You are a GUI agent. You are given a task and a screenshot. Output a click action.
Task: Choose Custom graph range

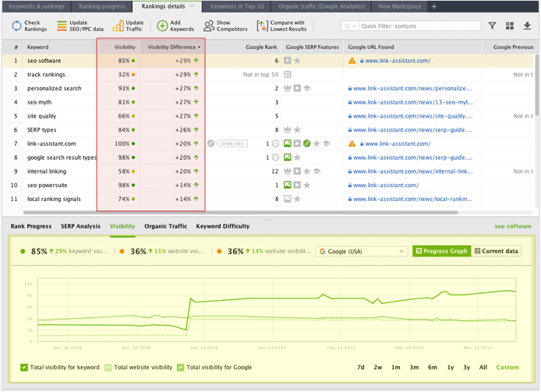(x=507, y=368)
